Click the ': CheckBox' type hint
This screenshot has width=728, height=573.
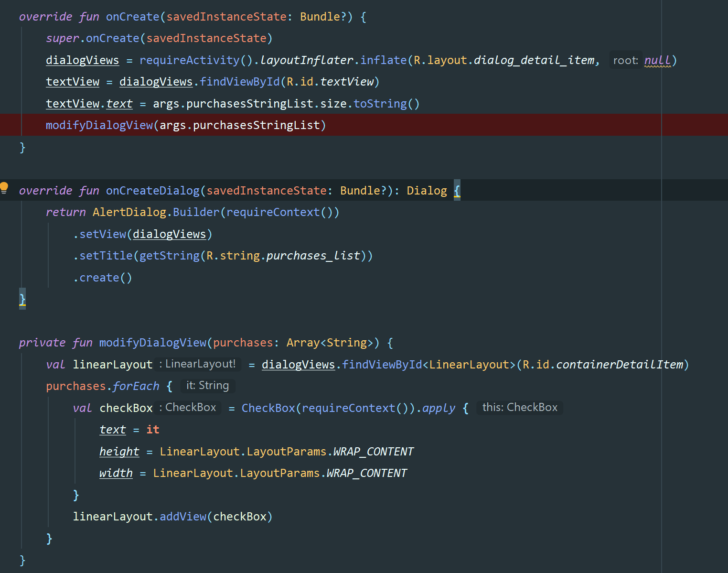pos(188,408)
